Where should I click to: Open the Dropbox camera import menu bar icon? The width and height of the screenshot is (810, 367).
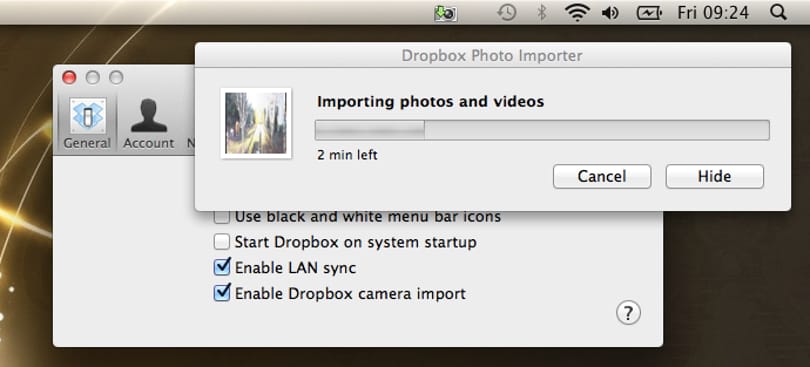coord(445,13)
